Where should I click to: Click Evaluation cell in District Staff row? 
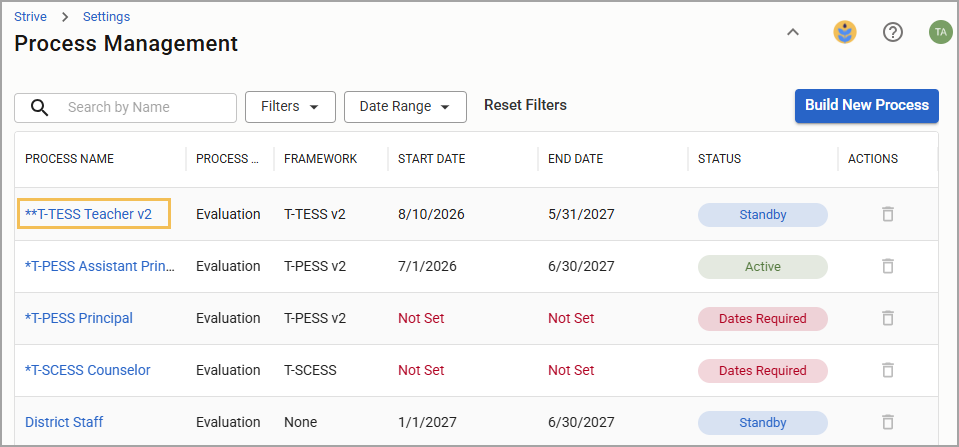[228, 422]
